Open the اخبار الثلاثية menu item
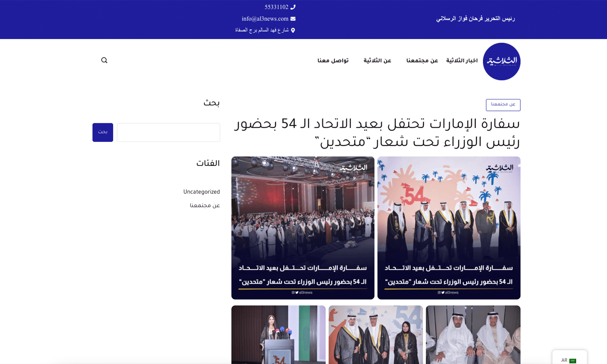Viewport: 607px width, 364px height. [x=462, y=60]
